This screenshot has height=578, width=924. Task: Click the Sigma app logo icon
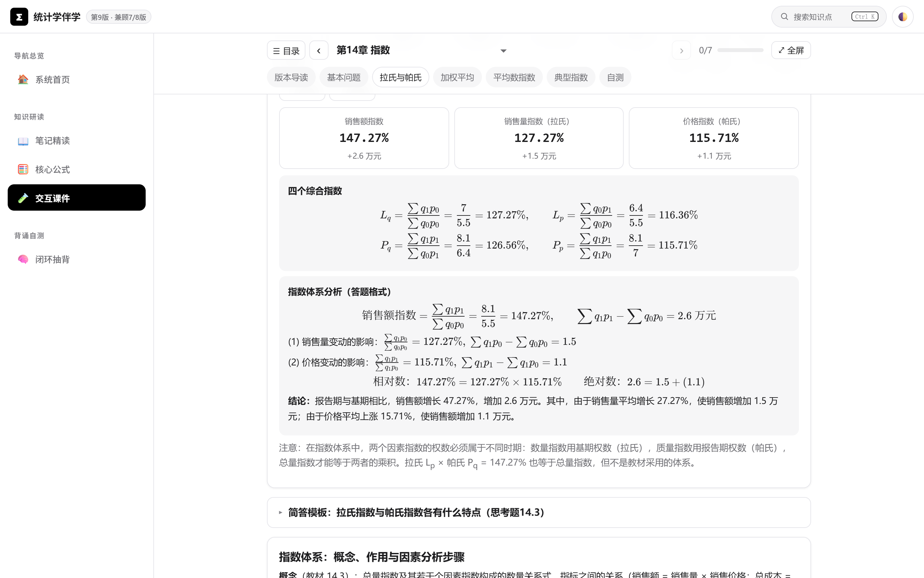pyautogui.click(x=19, y=17)
